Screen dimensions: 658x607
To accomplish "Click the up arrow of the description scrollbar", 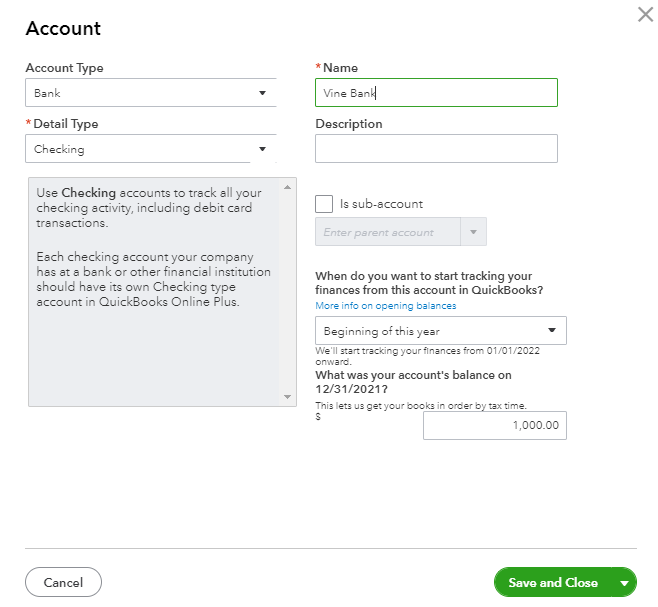I will point(289,187).
